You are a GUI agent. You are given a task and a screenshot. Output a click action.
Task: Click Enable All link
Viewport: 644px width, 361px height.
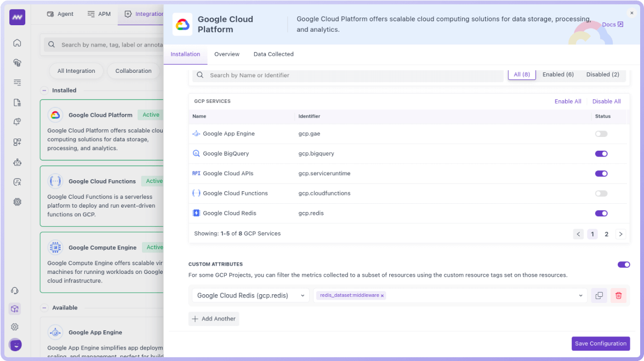pos(568,101)
